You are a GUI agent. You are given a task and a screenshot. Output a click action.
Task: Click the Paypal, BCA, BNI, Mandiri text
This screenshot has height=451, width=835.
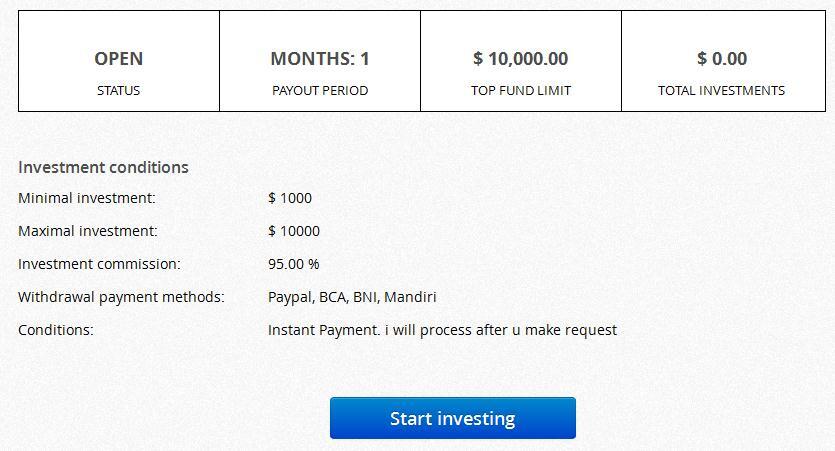pos(352,297)
